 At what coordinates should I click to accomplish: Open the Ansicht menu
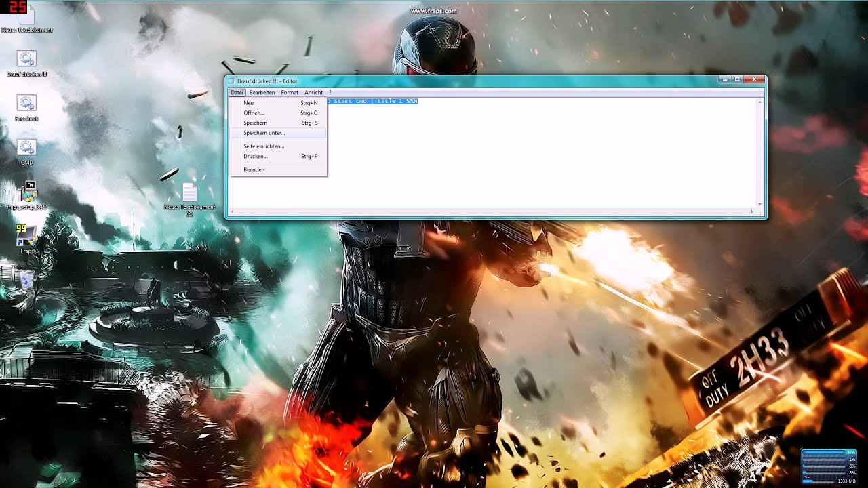pyautogui.click(x=313, y=92)
